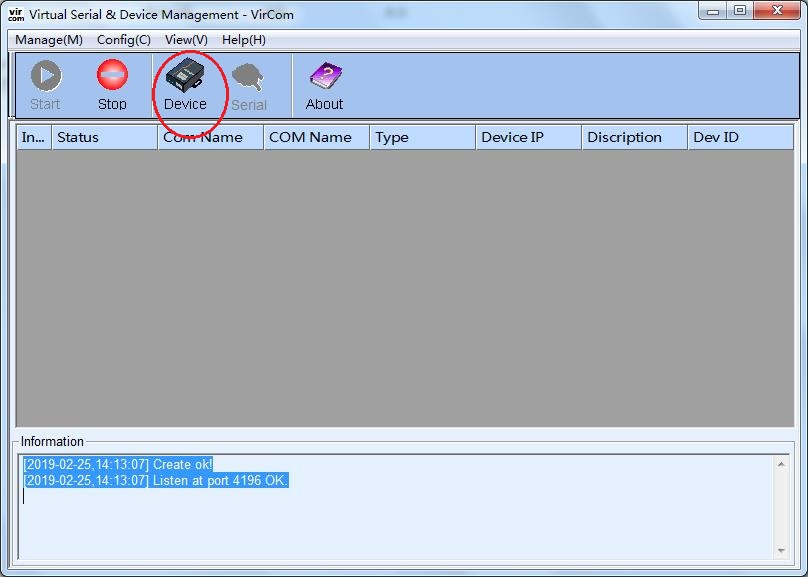This screenshot has height=577, width=808.
Task: Click the Type column header
Action: (x=422, y=137)
